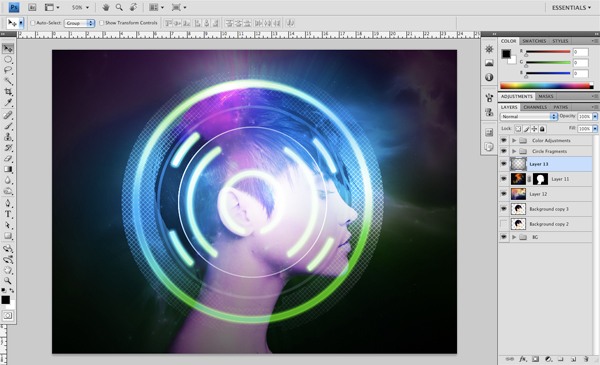Click the lock position icon
The height and width of the screenshot is (365, 600).
[534, 129]
